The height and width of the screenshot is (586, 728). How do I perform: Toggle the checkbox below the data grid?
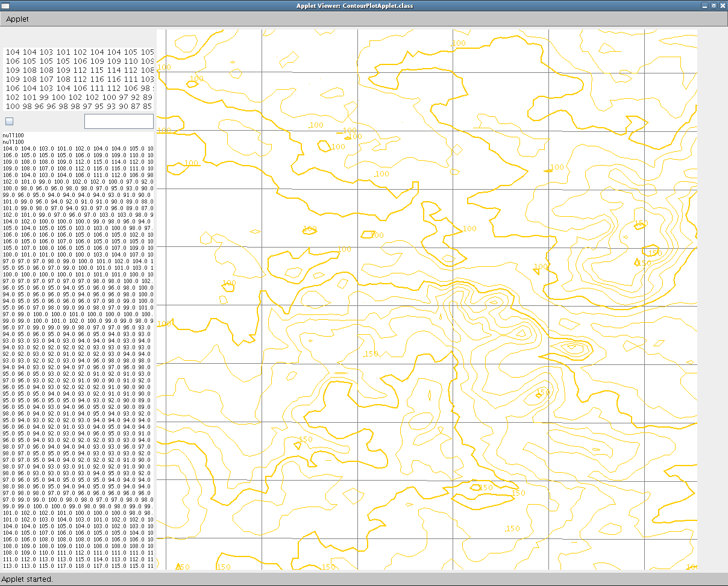click(9, 121)
